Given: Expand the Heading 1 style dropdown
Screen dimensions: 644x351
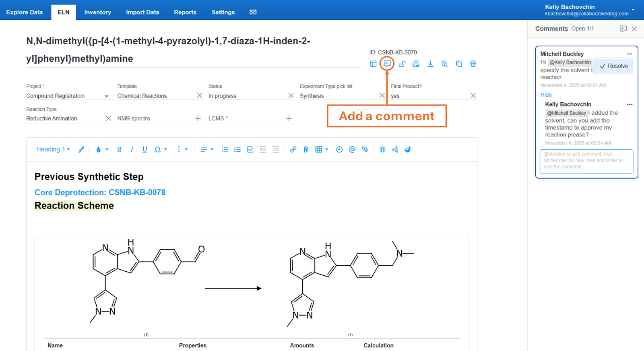Looking at the screenshot, I should tap(53, 149).
